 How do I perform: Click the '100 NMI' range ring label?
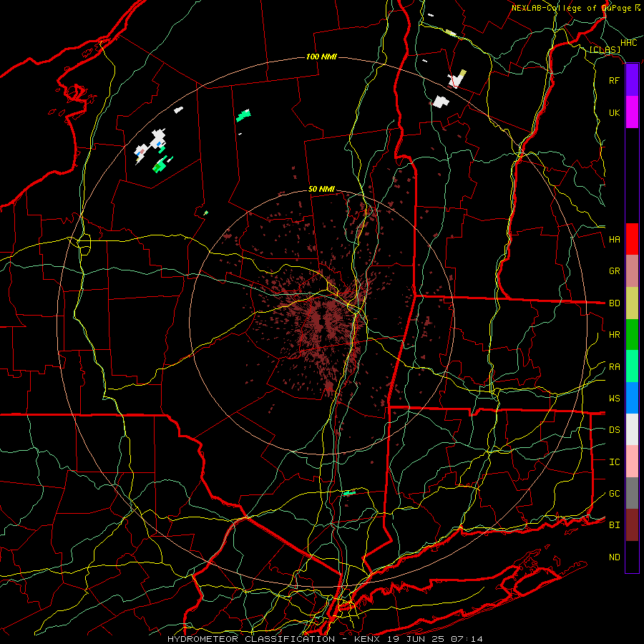tap(321, 57)
